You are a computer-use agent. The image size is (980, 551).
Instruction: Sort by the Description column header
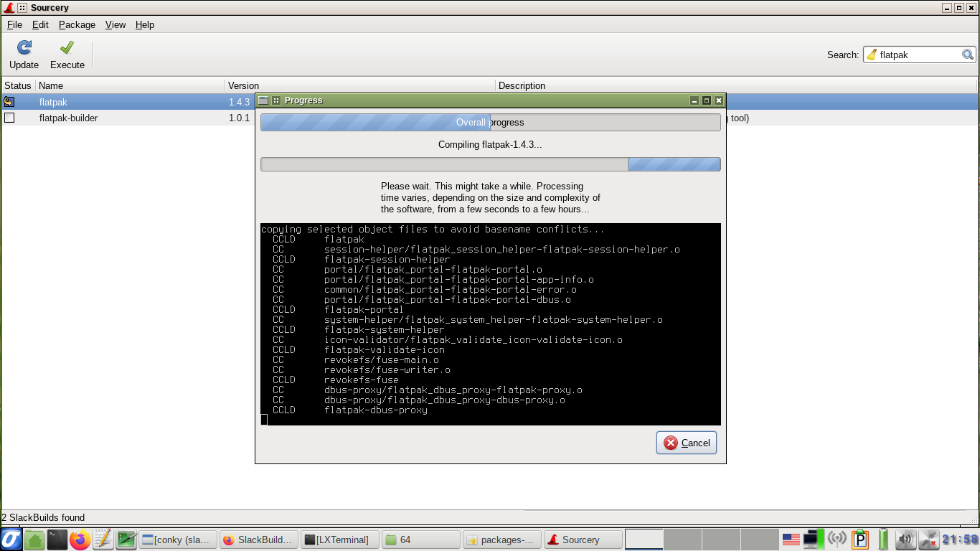point(737,85)
